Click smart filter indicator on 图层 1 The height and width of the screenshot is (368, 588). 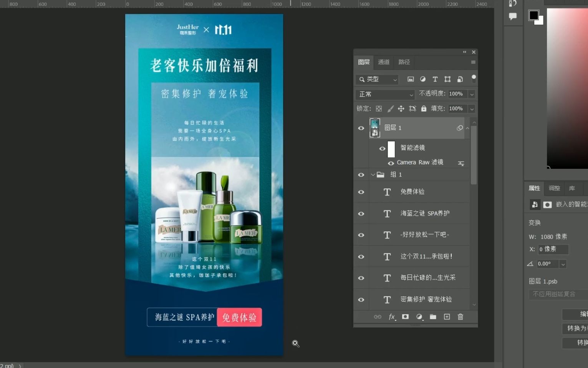point(460,128)
